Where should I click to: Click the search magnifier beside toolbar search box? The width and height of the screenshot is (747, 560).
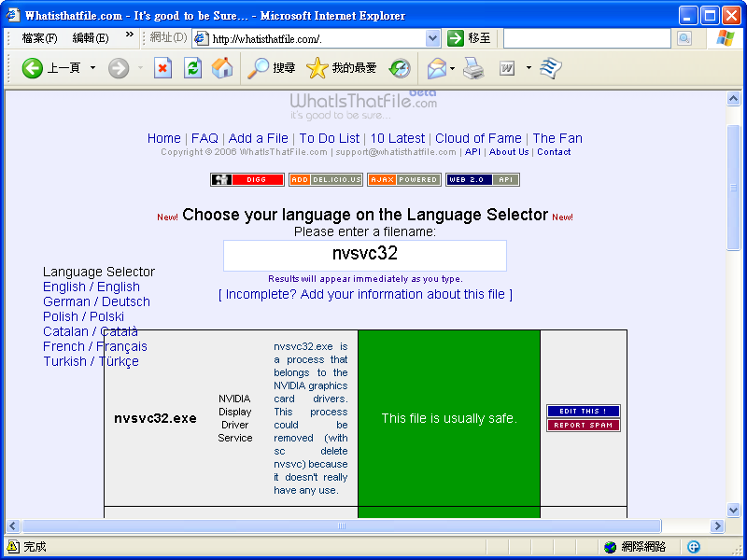pos(684,38)
